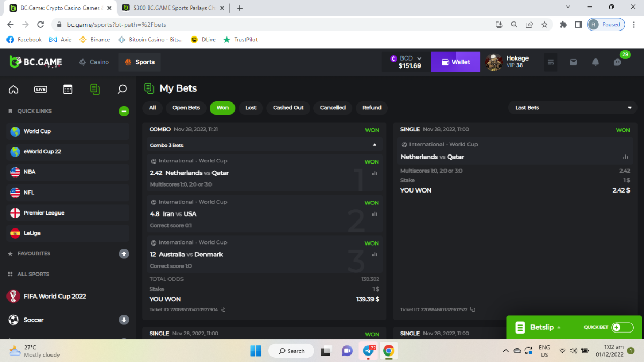The image size is (644, 362).
Task: Switch to the Casino tab
Action: tap(94, 62)
